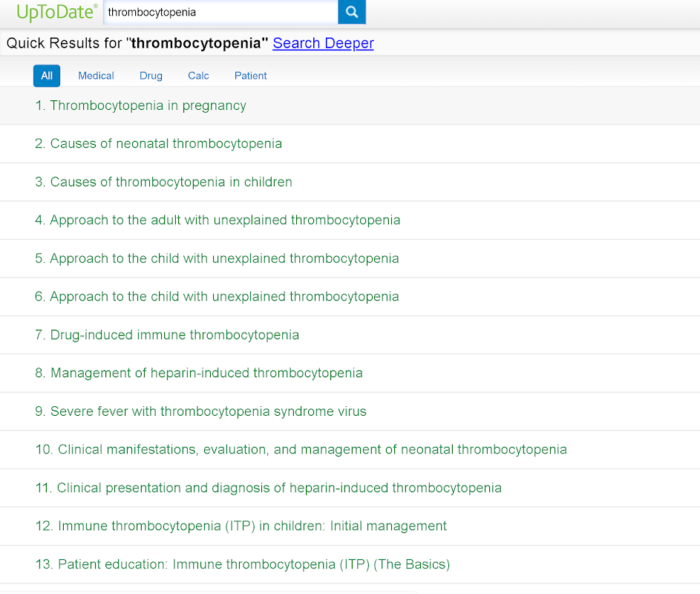Click the magnifying glass search button
Image resolution: width=700 pixels, height=594 pixels.
pos(352,12)
